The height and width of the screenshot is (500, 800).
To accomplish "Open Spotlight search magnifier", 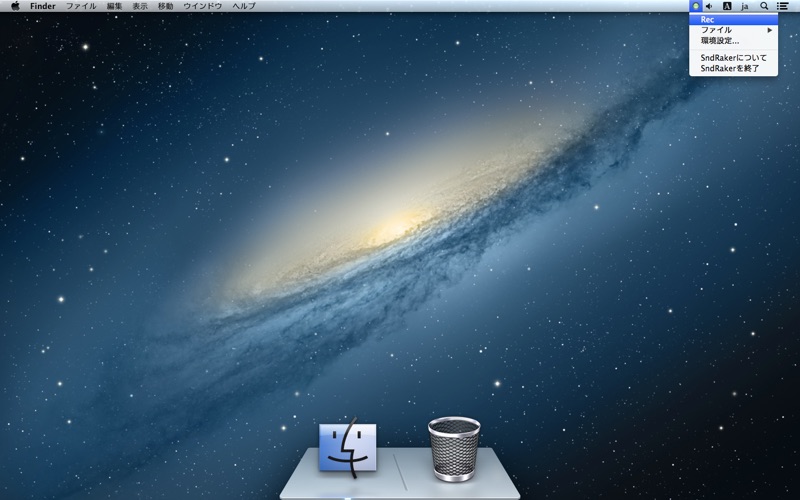I will coord(764,6).
